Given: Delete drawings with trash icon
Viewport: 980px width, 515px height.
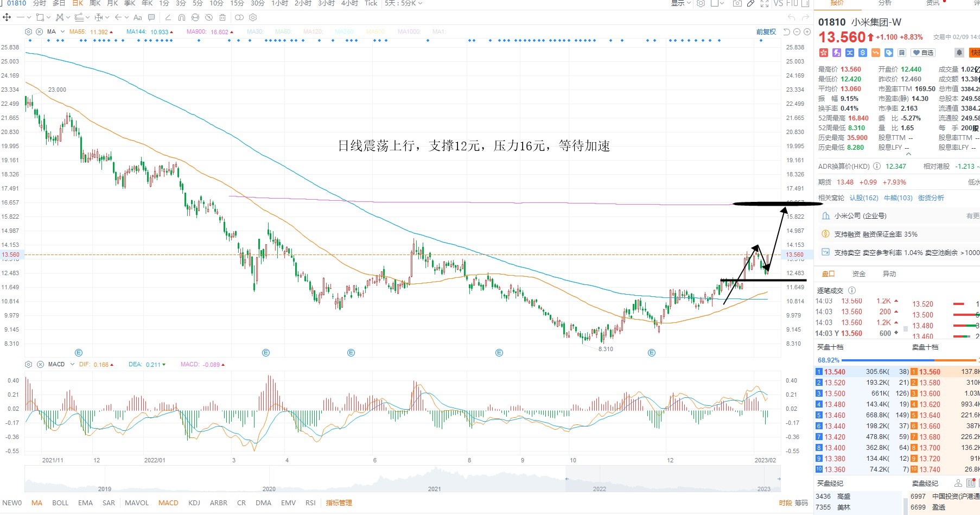Looking at the screenshot, I should tap(222, 17).
